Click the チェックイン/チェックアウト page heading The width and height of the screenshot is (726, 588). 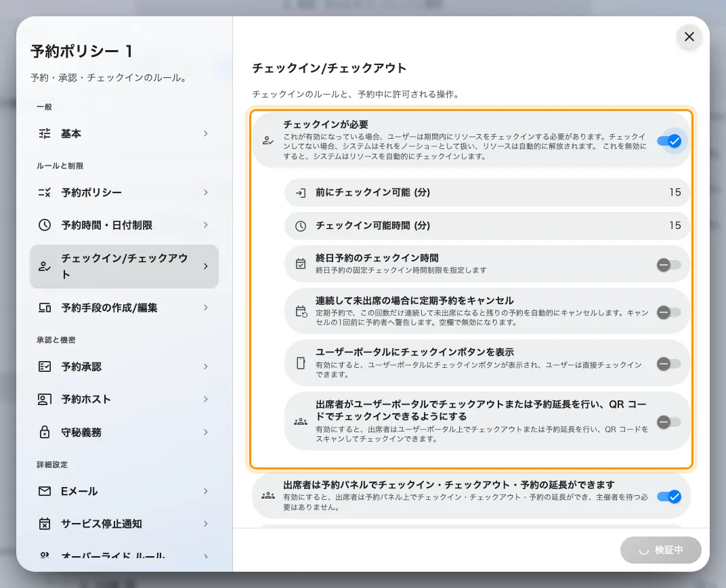[329, 68]
